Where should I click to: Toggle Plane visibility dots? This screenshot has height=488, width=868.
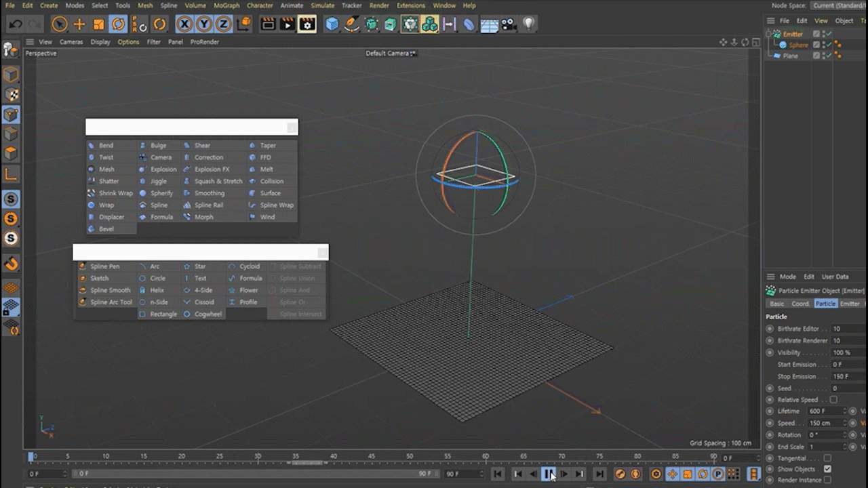(x=823, y=56)
